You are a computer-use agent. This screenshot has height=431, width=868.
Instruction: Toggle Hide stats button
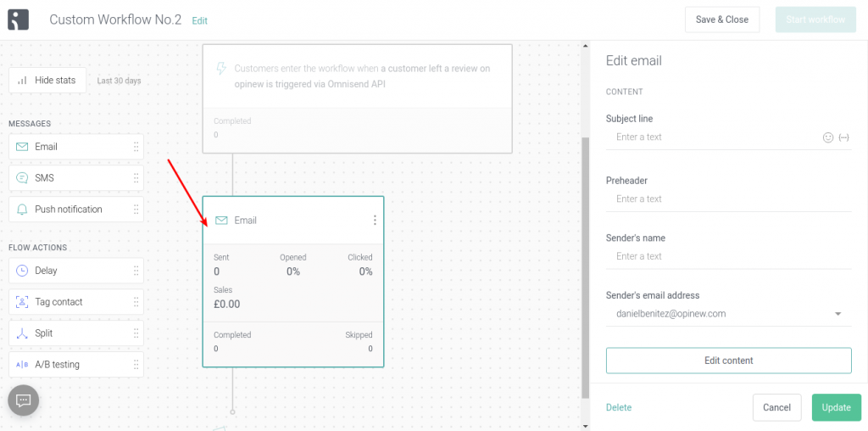pos(47,81)
